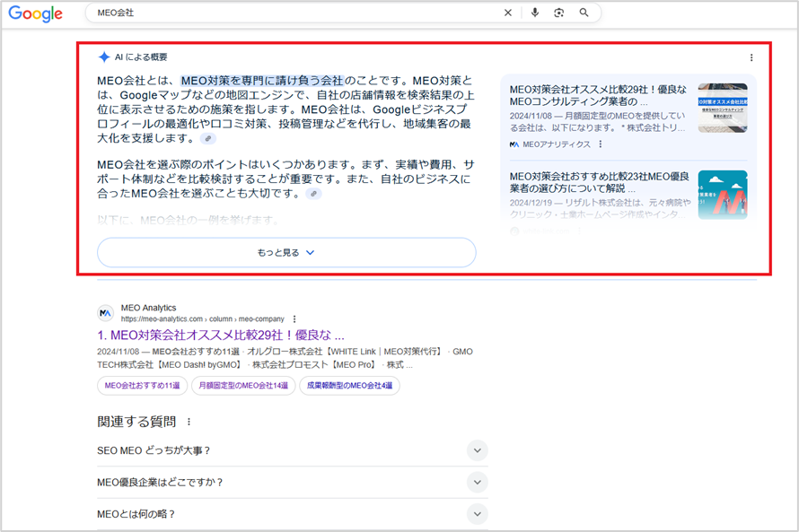Open source link chip after first paragraph
This screenshot has height=532, width=799.
(208, 138)
